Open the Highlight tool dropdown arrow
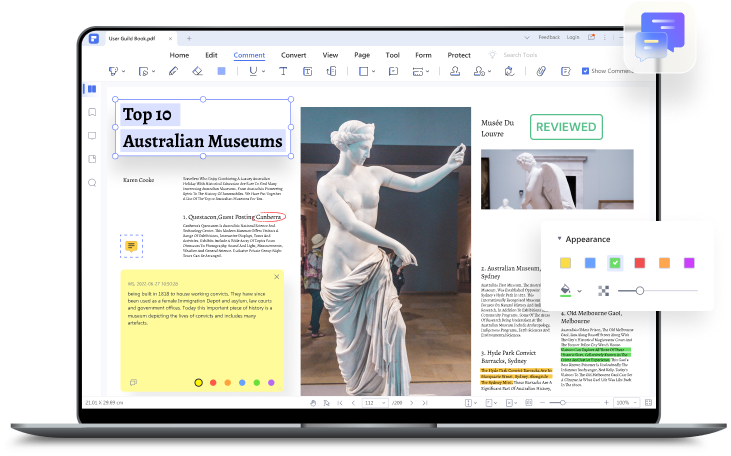Viewport: 731px width, 456px height. 124,72
